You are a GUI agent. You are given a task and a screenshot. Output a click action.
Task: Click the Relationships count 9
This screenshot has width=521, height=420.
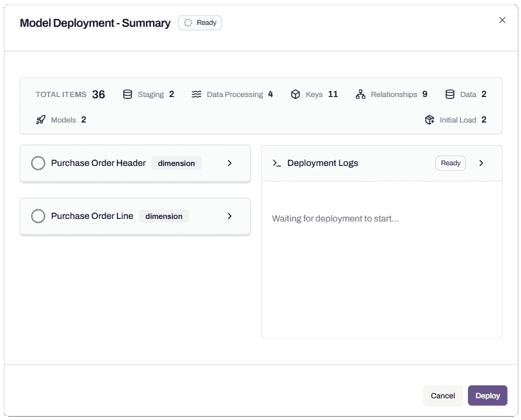425,94
